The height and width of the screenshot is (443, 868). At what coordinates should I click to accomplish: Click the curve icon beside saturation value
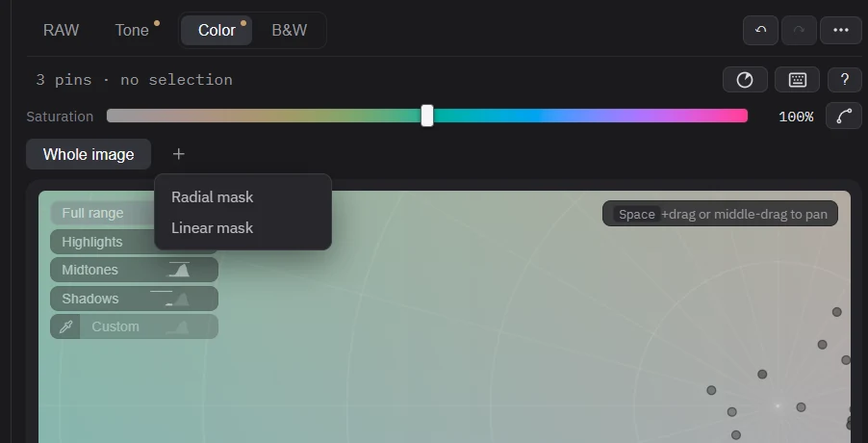844,116
